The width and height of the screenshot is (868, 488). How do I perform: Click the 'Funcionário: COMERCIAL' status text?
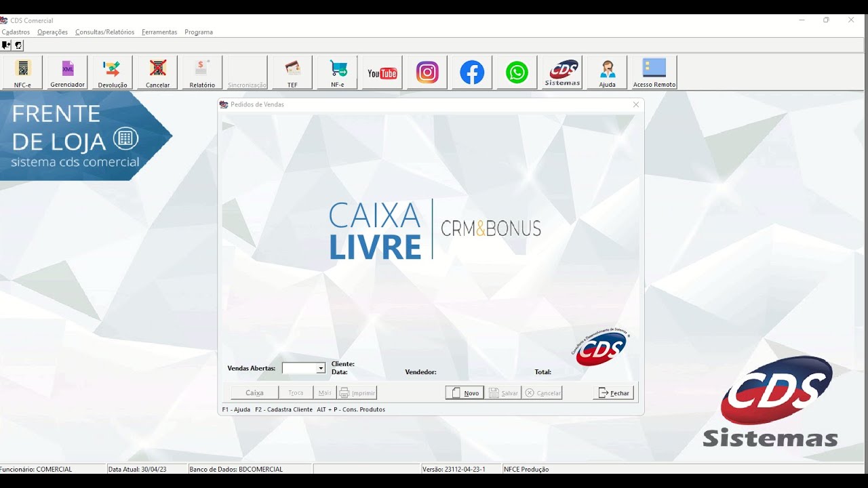(36, 469)
